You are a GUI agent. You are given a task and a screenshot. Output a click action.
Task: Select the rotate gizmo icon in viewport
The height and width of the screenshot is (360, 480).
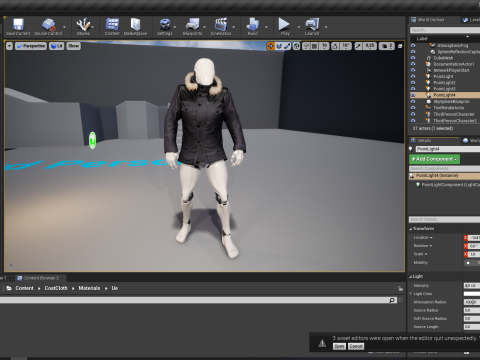coord(279,46)
